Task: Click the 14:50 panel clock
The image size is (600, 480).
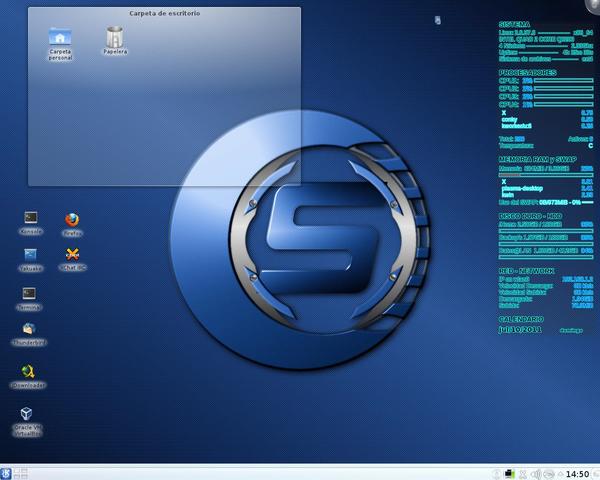Action: [577, 474]
